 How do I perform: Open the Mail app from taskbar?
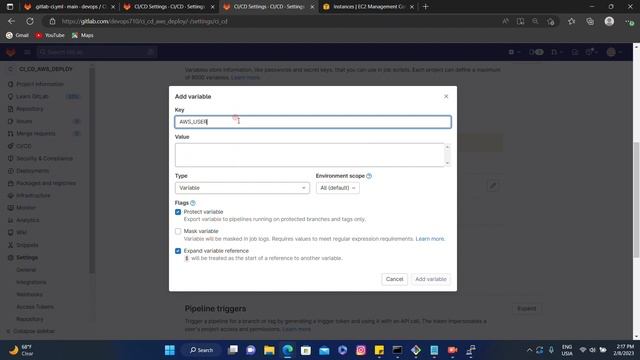click(324, 350)
